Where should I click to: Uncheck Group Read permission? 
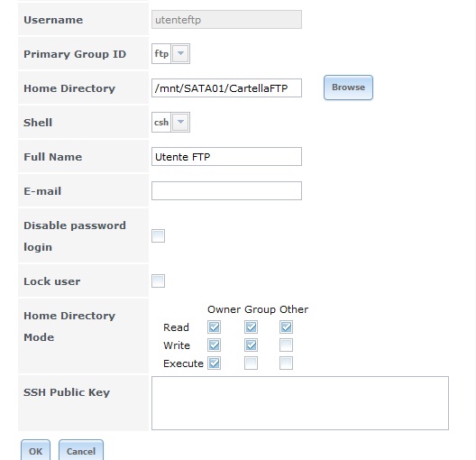pyautogui.click(x=251, y=327)
